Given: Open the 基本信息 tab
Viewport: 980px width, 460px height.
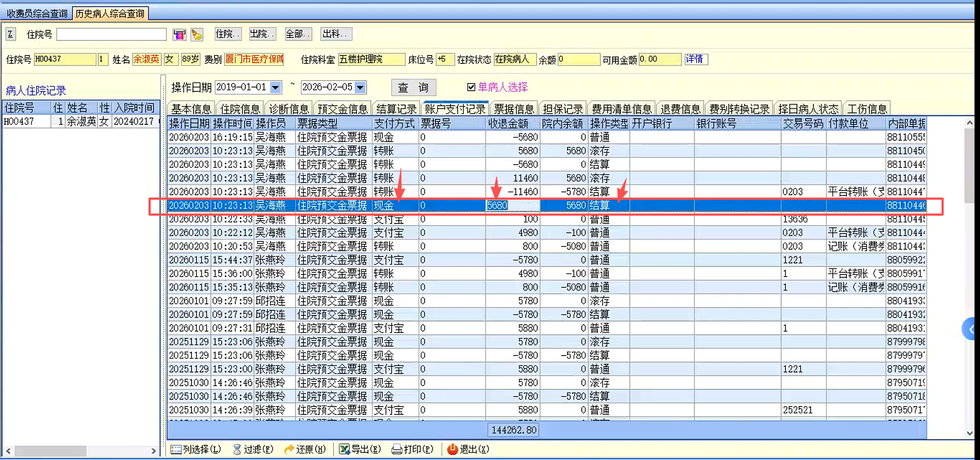Looking at the screenshot, I should click(x=191, y=109).
